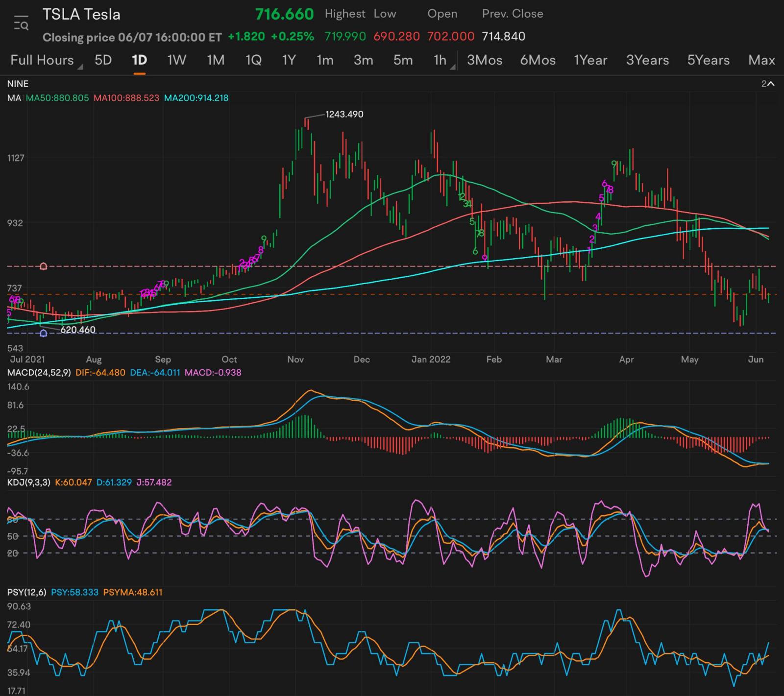Open the Full Hours session dropdown

[47, 60]
